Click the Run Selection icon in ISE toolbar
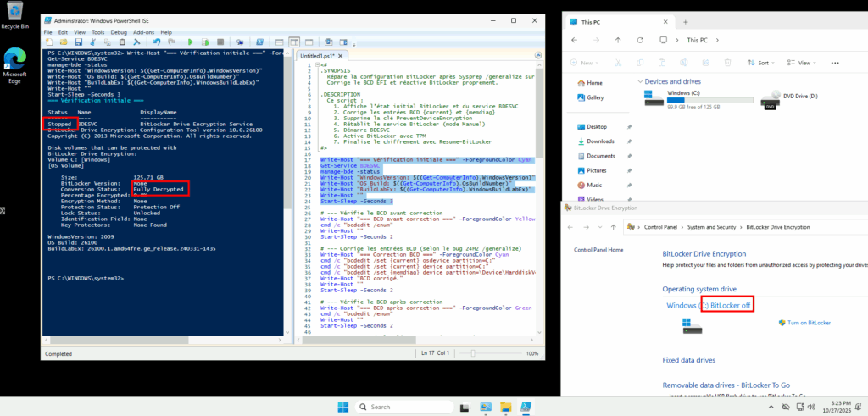 click(205, 42)
